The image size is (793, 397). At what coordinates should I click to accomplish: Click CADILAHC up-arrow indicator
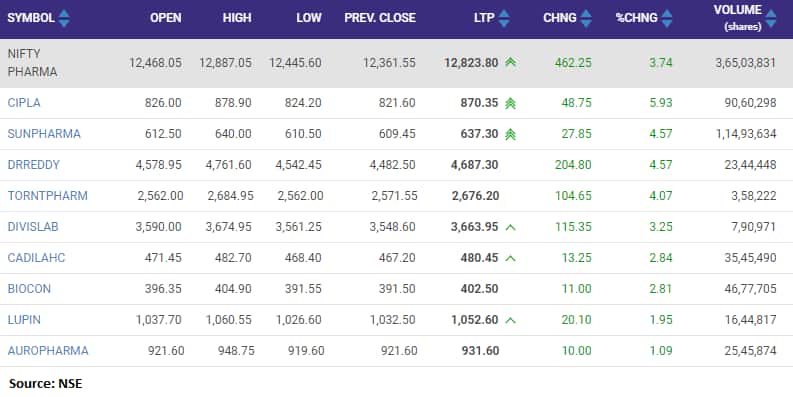pyautogui.click(x=510, y=258)
